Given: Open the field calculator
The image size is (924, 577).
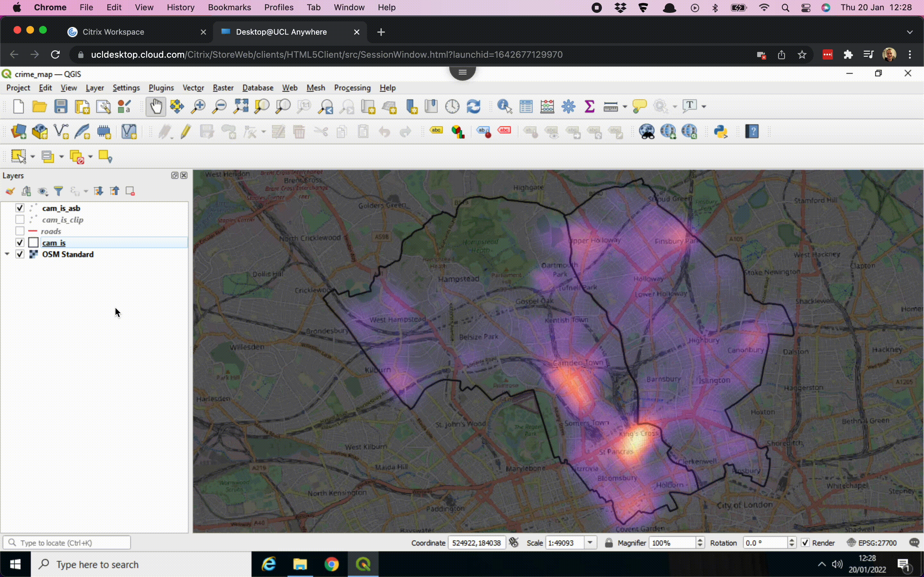Looking at the screenshot, I should [548, 106].
